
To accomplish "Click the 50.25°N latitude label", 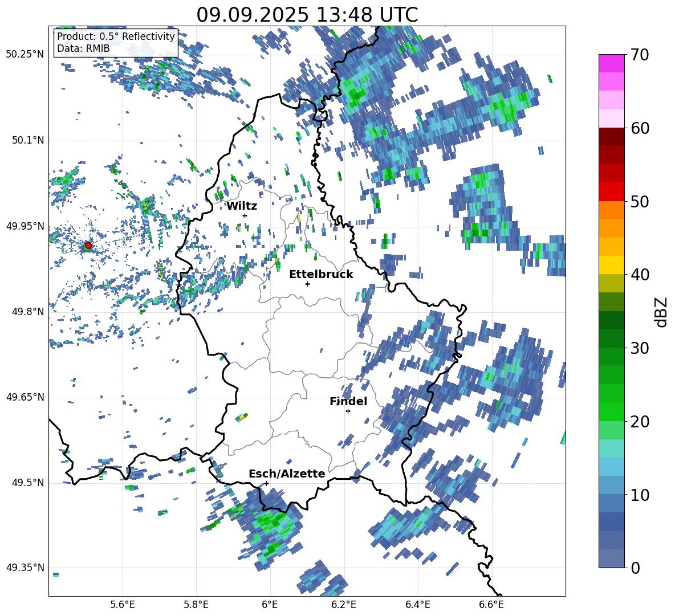I will (x=25, y=55).
